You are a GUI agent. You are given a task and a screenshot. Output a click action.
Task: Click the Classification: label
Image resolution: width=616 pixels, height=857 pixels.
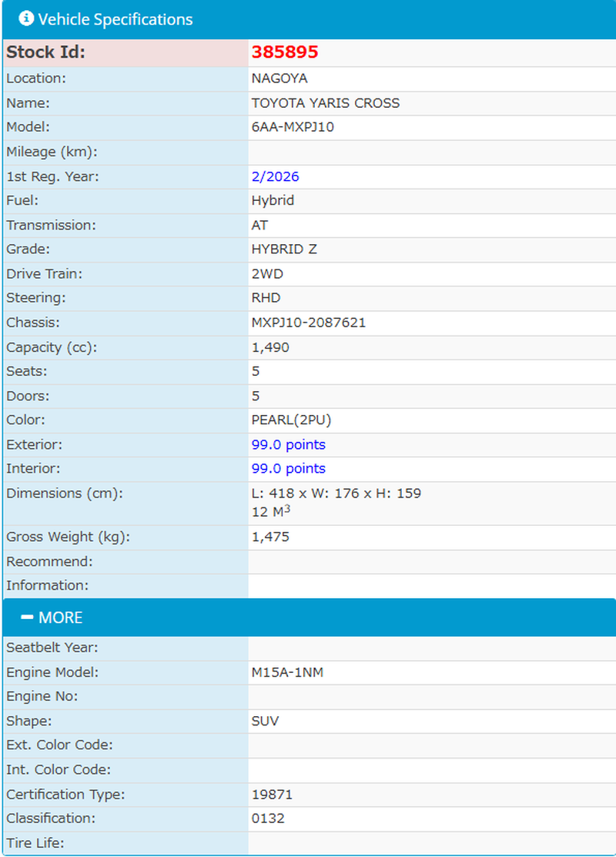tap(51, 819)
